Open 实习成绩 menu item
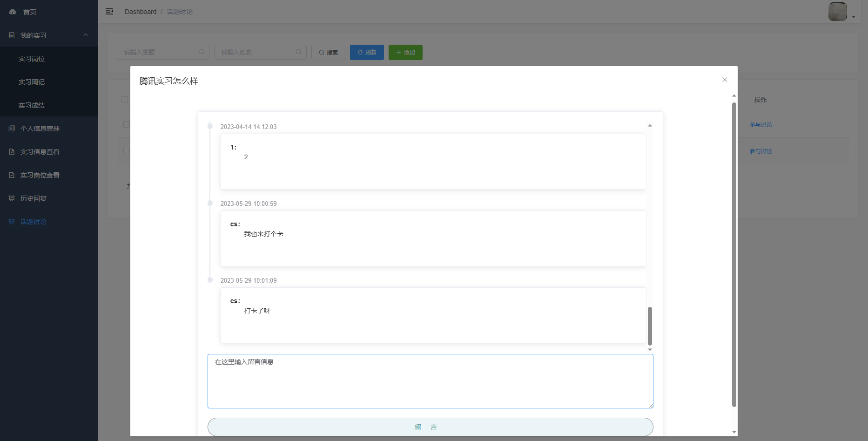The width and height of the screenshot is (868, 441). click(32, 105)
